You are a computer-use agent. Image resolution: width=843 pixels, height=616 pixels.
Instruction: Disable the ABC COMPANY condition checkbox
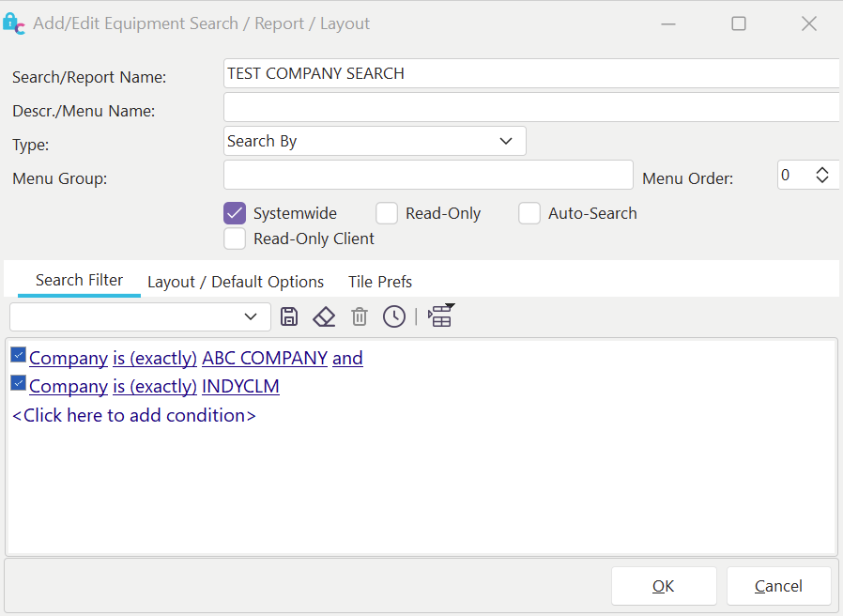point(19,355)
